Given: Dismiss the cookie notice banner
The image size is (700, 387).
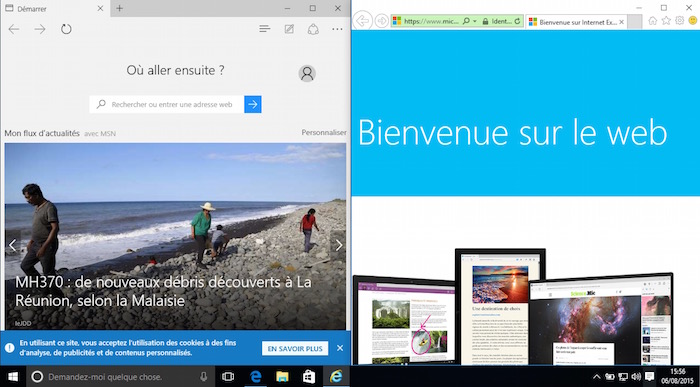Looking at the screenshot, I should pyautogui.click(x=340, y=348).
